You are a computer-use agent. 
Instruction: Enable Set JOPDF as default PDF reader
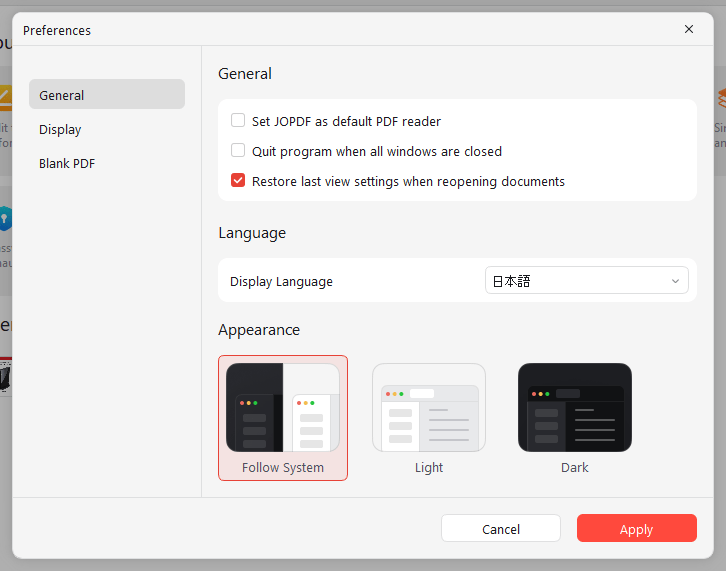pos(238,121)
